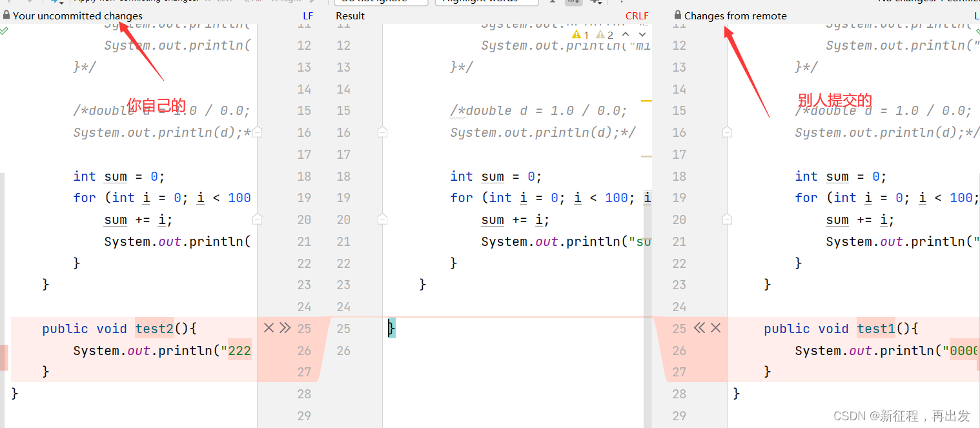Click println "0000 line in remote pane
980x428 pixels.
click(x=887, y=351)
